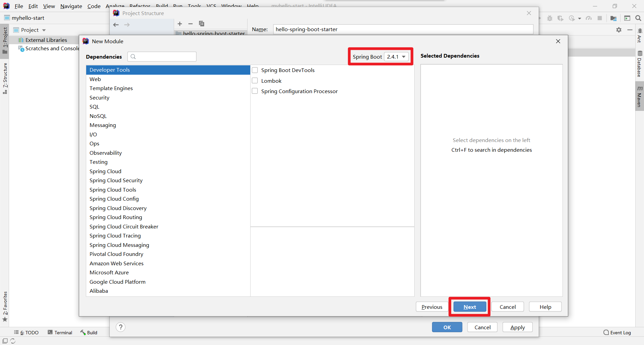Click the Previous button

(x=432, y=307)
